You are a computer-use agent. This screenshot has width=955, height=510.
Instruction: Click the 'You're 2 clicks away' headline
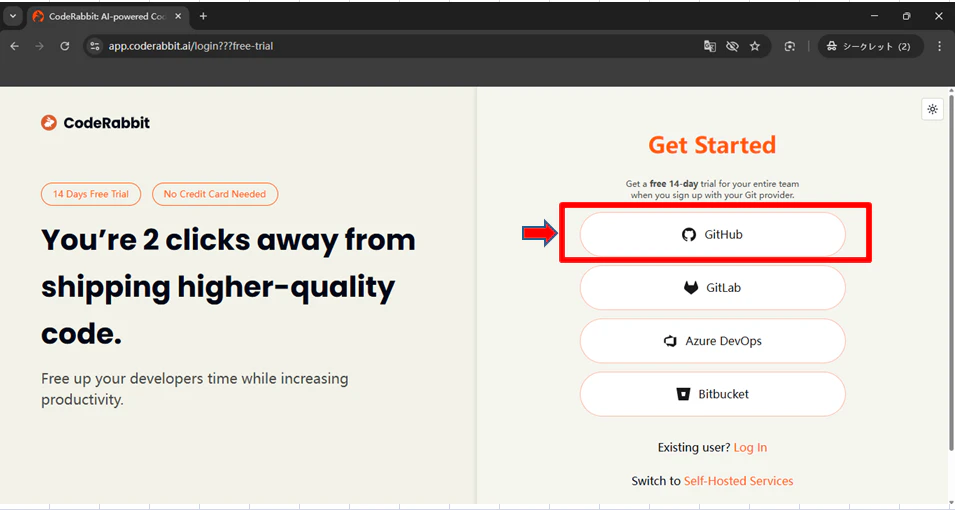click(228, 286)
